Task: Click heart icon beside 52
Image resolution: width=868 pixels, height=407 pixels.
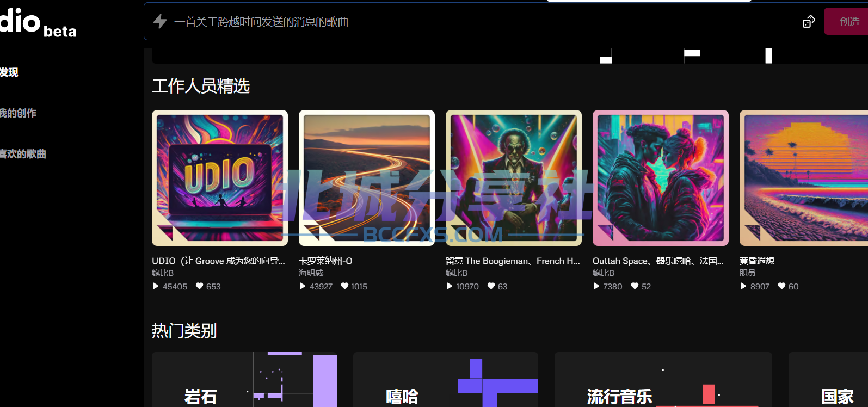Action: [635, 286]
